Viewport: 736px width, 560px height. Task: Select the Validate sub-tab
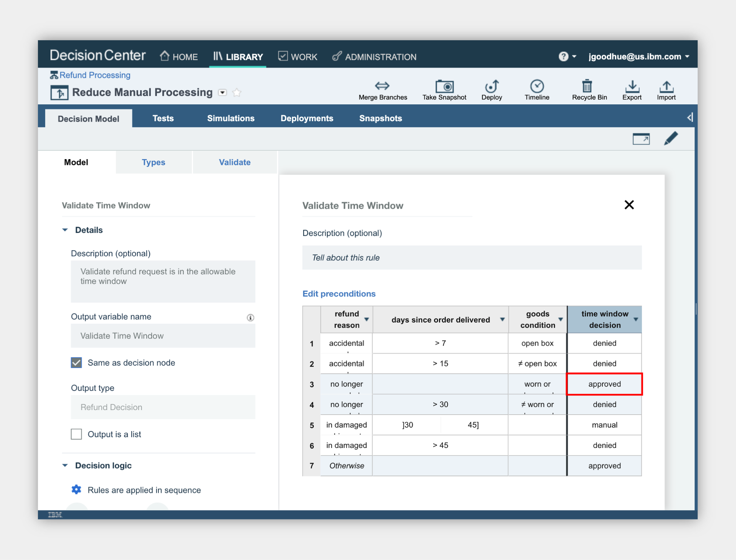[235, 162]
